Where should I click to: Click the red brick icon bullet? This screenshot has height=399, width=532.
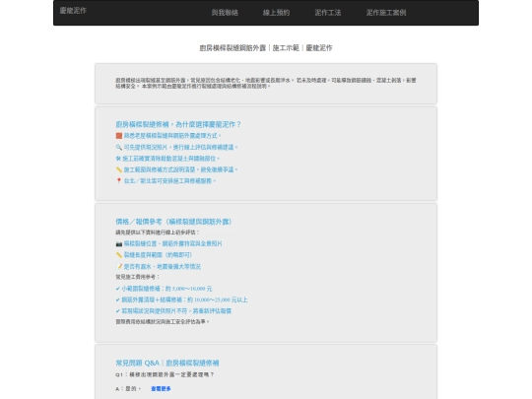coord(119,136)
